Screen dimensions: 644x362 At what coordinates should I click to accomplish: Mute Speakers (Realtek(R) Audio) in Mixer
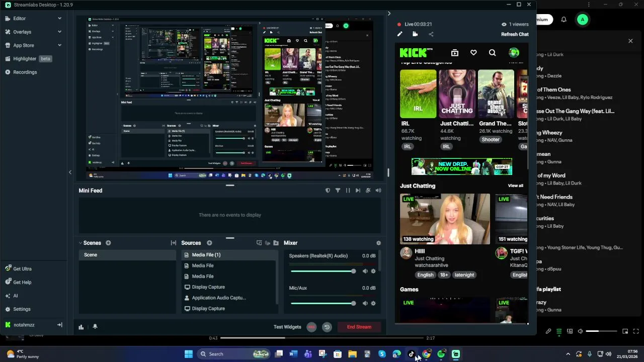coord(365,271)
